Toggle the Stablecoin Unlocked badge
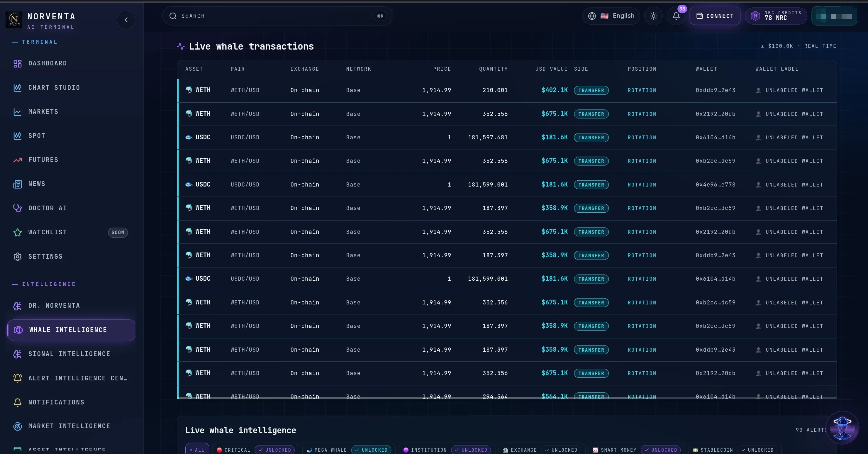 (757, 450)
